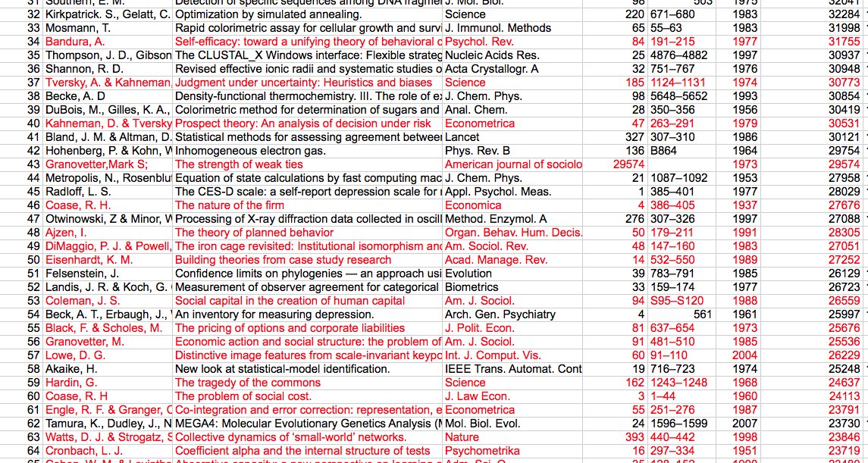Click Granovetter, M. author cell in row 56

point(108,342)
